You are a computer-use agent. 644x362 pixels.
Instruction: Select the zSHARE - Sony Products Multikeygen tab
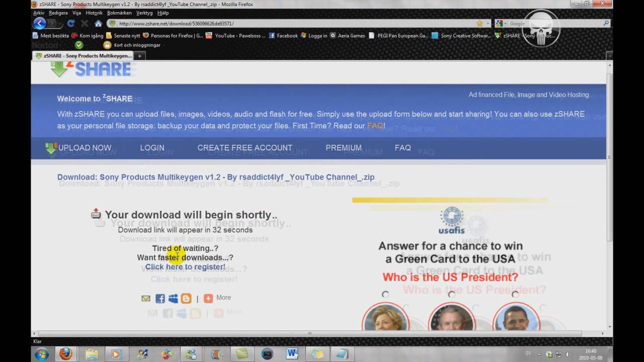coord(82,56)
